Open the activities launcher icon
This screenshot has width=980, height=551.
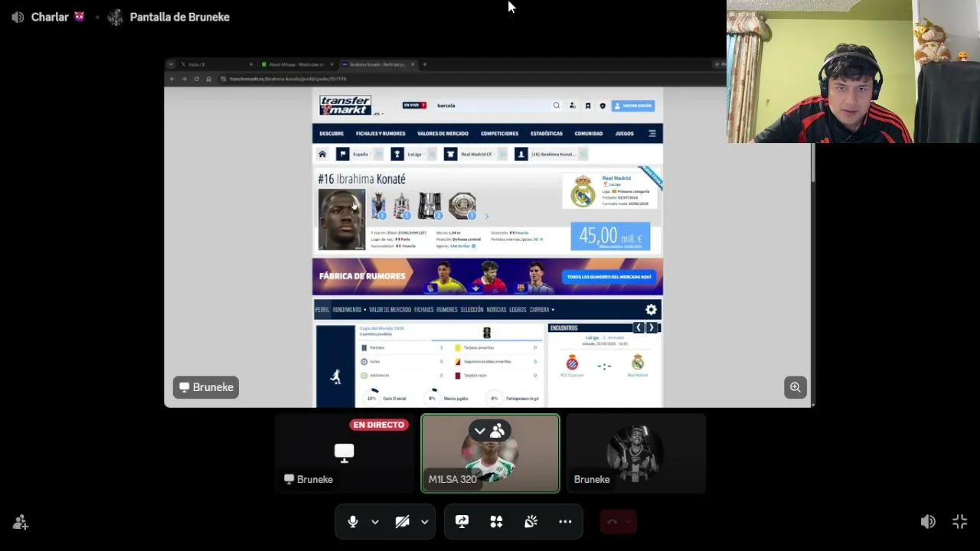496,522
